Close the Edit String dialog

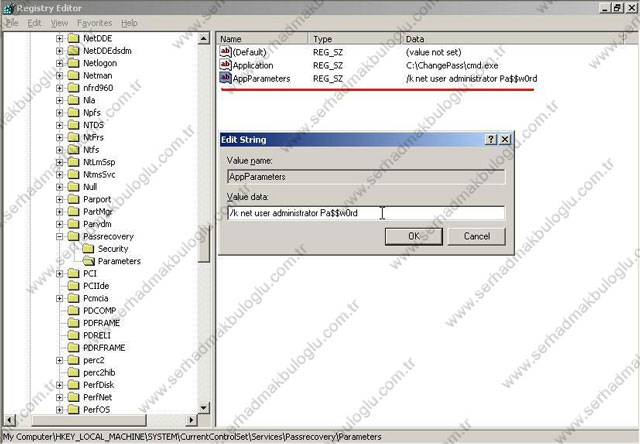(506, 139)
